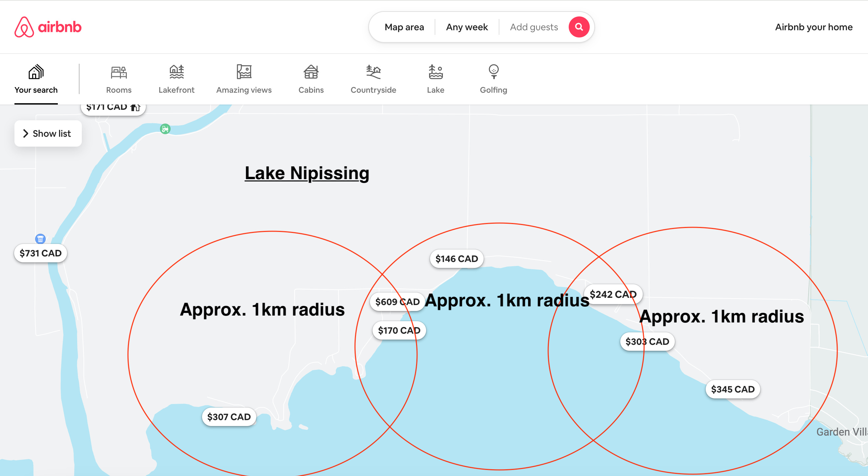868x476 pixels.
Task: Select the Lakefront category icon
Action: pyautogui.click(x=176, y=72)
